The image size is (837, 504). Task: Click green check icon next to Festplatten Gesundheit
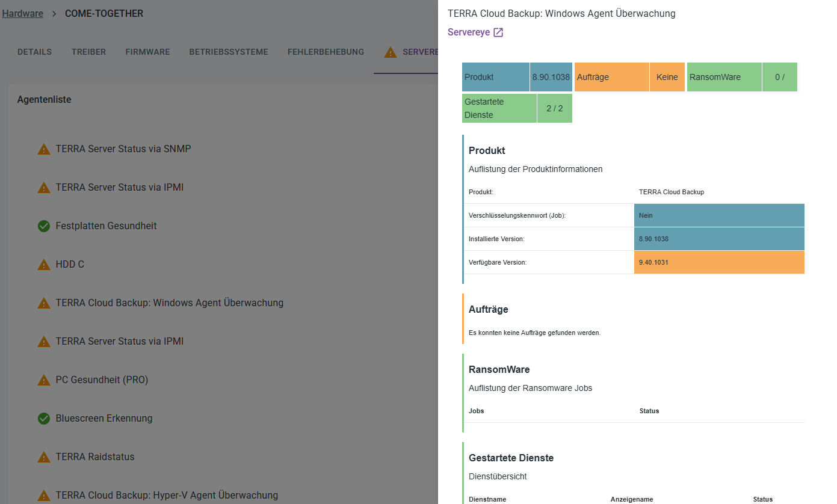click(44, 226)
